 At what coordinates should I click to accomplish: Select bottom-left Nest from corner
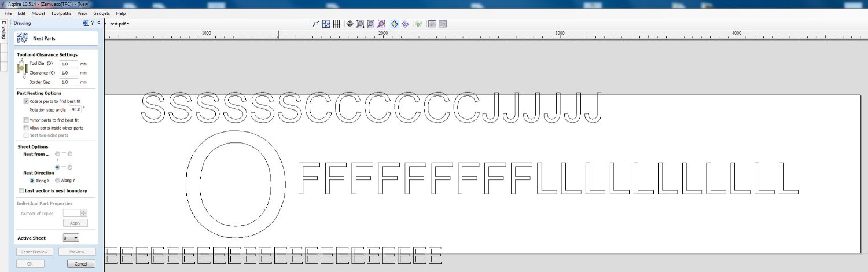click(x=57, y=167)
